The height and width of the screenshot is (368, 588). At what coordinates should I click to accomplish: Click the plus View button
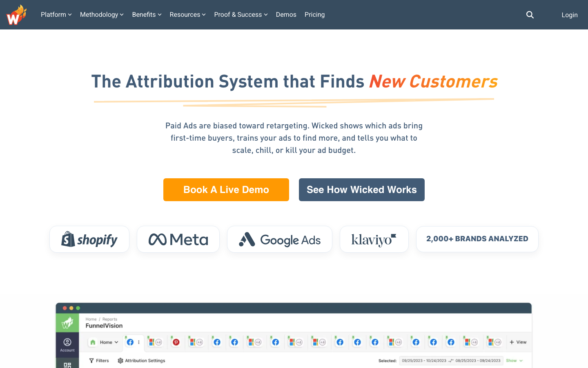[x=518, y=342]
